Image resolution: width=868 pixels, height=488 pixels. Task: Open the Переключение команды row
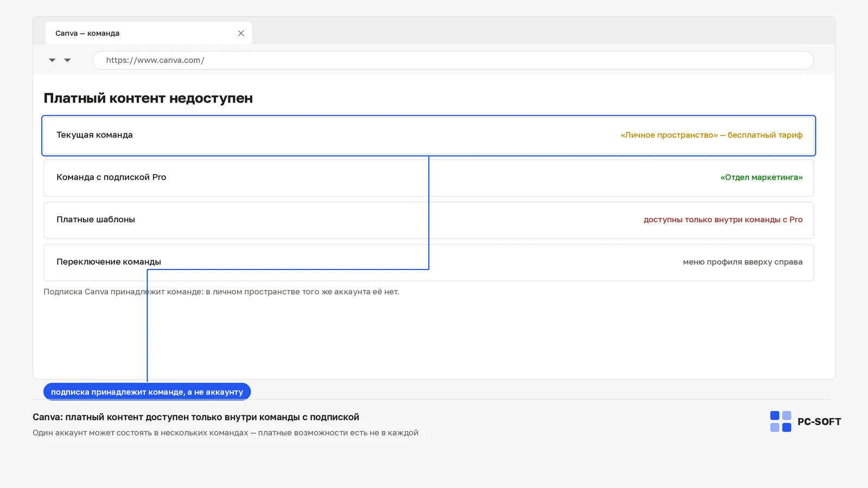click(x=429, y=262)
